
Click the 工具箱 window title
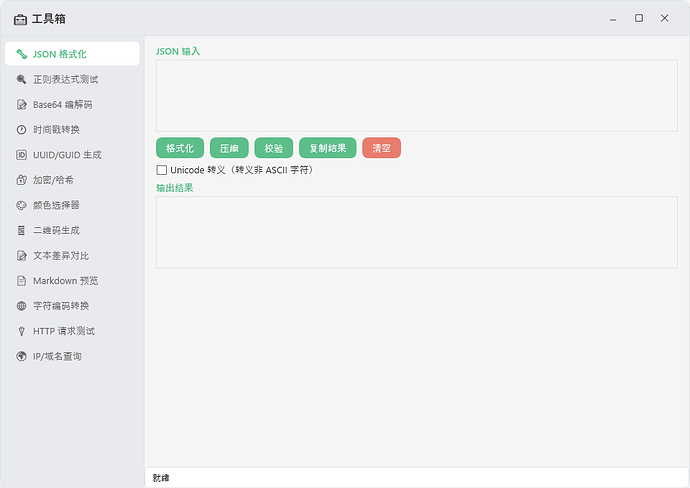[49, 19]
